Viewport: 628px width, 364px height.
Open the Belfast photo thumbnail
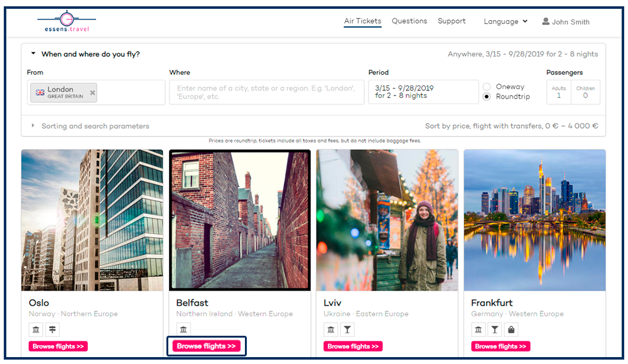[x=240, y=220]
